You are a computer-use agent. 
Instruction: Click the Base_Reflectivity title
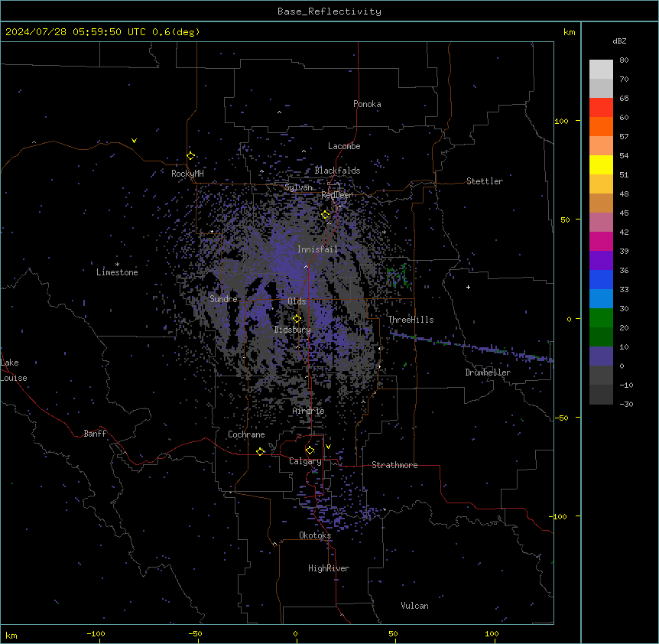329,11
